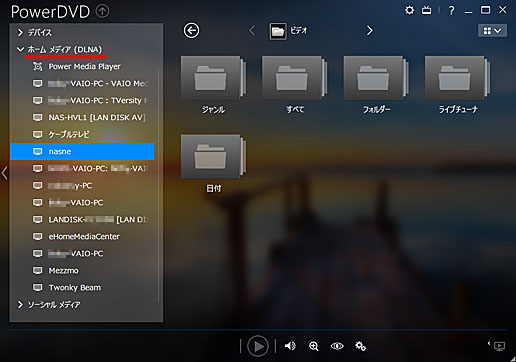Click monitor icon beside Twonky Beam
516x362 pixels.
[38, 287]
